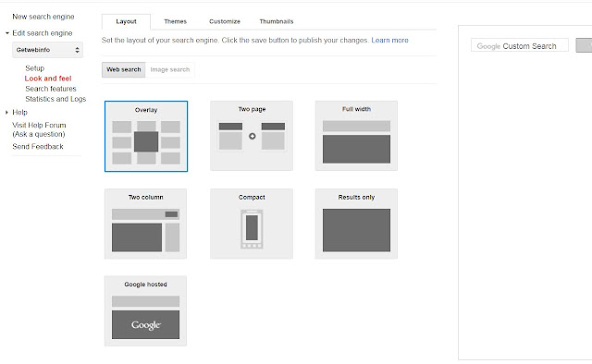Viewport: 592px width, 364px height.
Task: Click the Help menu label
Action: pyautogui.click(x=19, y=113)
